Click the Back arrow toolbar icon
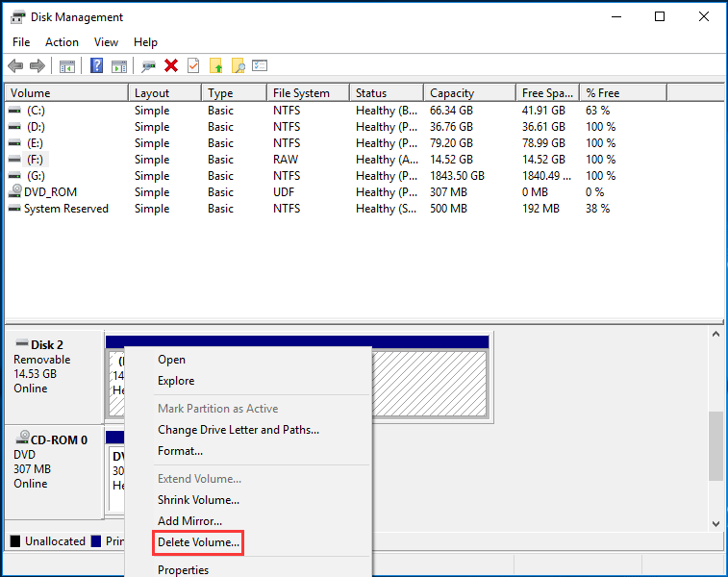The image size is (728, 577). 15,65
